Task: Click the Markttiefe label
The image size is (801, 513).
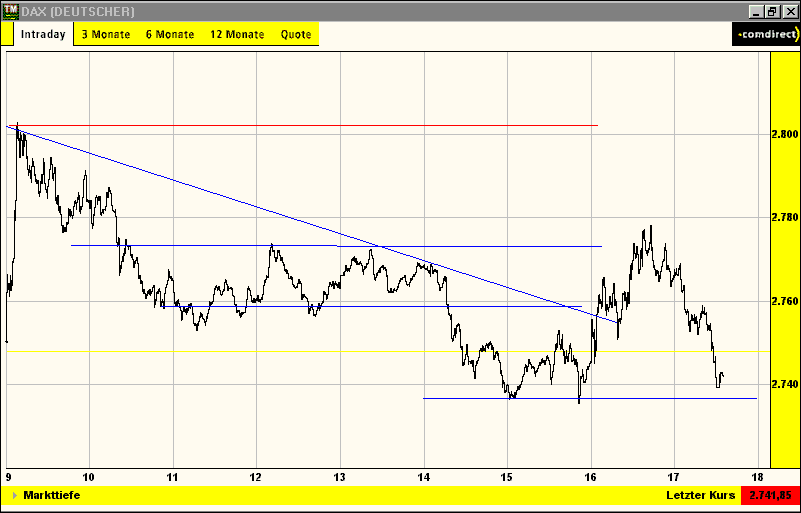Action: click(x=52, y=495)
